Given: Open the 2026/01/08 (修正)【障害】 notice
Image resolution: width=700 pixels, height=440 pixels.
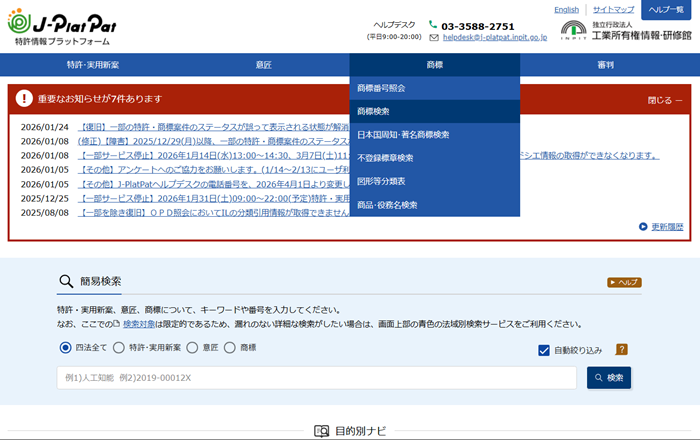Looking at the screenshot, I should tap(213, 141).
